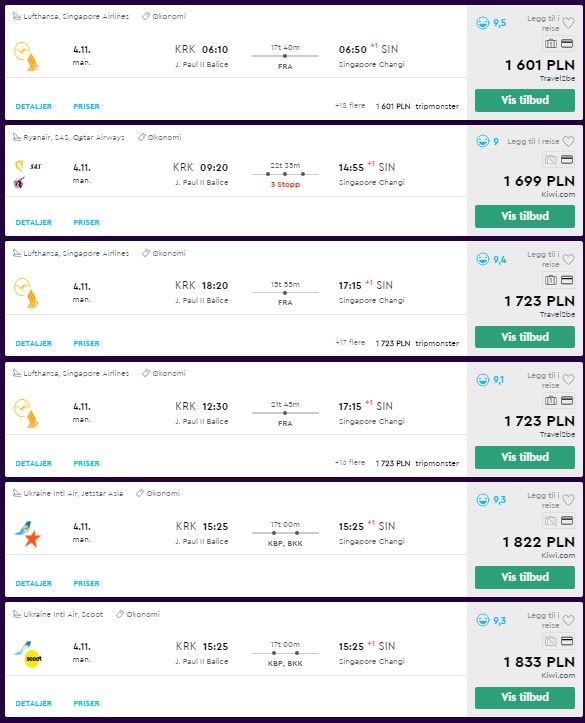Toggle the heart on the 9,1 rated flight
This screenshot has height=723, width=585.
tap(568, 379)
